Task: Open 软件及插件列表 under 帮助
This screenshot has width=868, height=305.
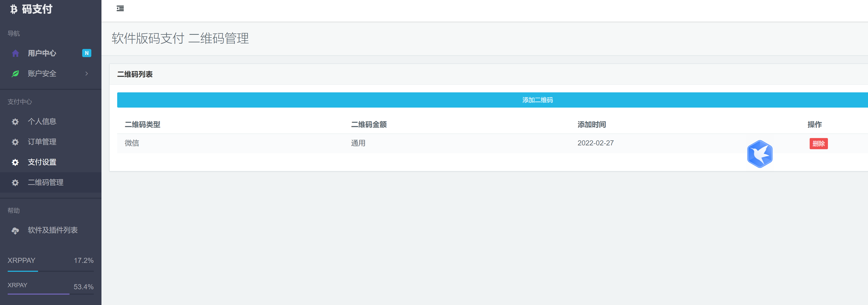Action: click(53, 230)
